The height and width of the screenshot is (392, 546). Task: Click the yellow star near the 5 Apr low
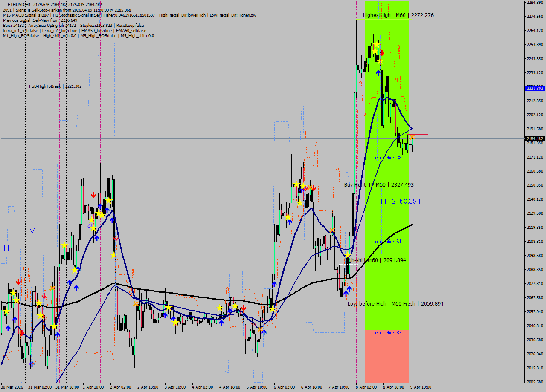[273, 309]
